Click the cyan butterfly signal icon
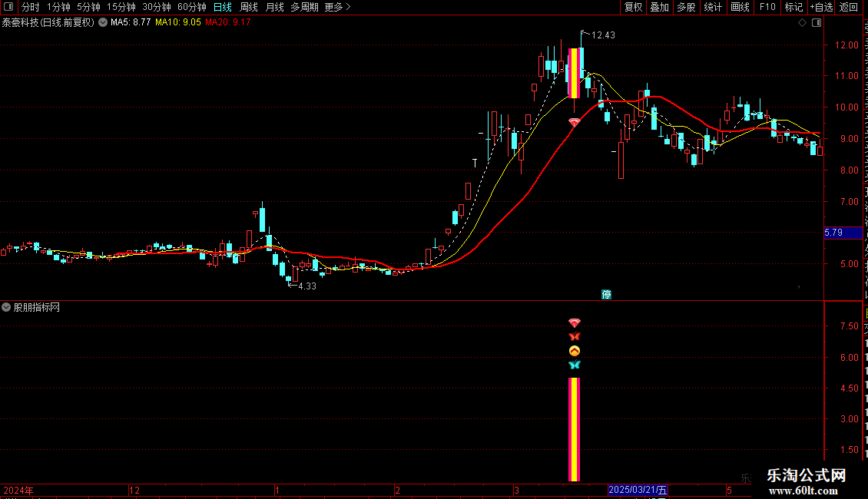This screenshot has width=868, height=499. 574,365
